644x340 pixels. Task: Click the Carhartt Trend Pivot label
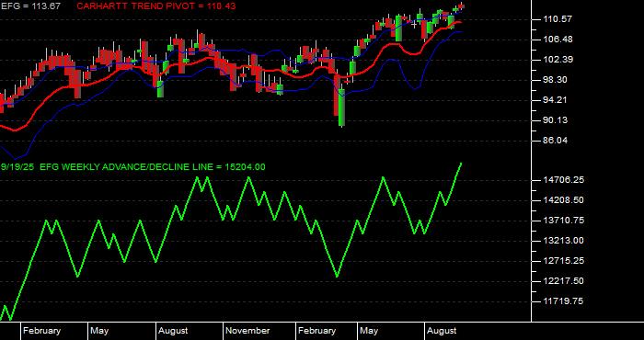(156, 6)
